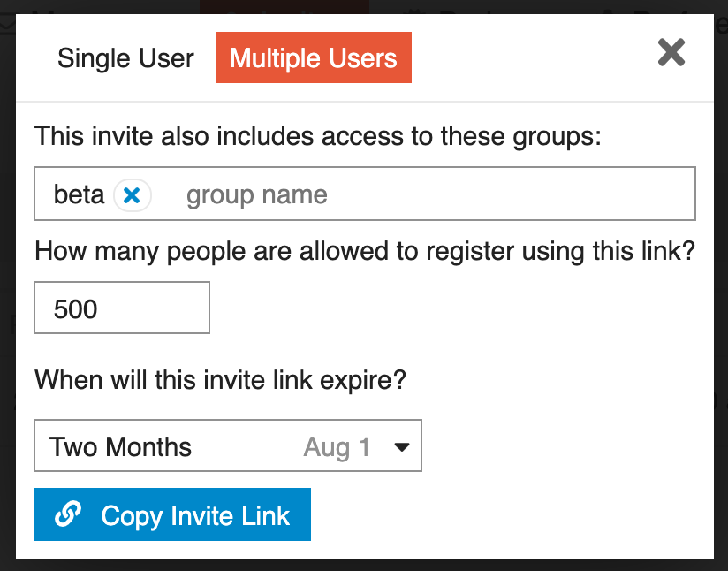Click the chain link icon on Copy button
This screenshot has width=728, height=571.
[x=68, y=514]
